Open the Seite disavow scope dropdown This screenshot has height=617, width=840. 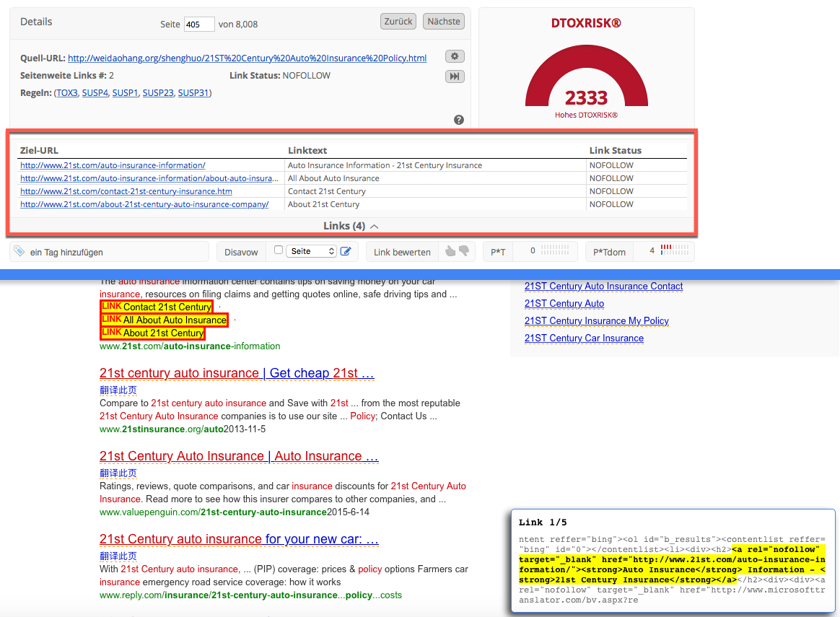[311, 251]
